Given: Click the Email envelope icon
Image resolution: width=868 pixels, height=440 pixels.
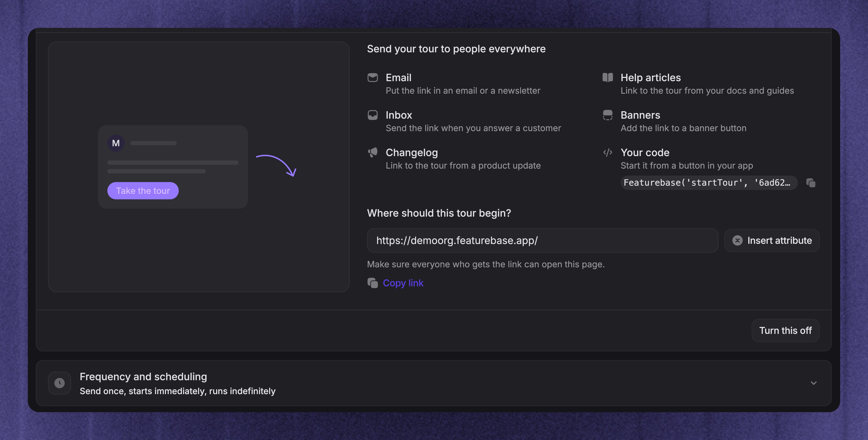Looking at the screenshot, I should tap(372, 78).
